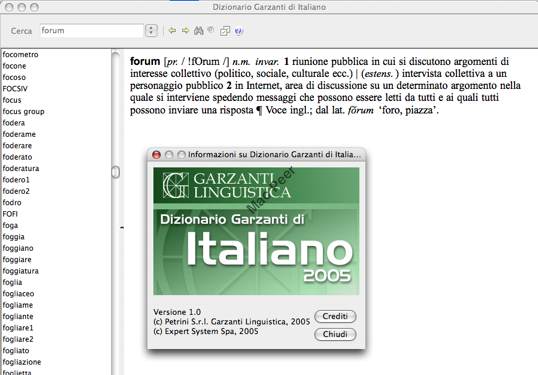Select 'foggiare' in the word list

coord(17,259)
